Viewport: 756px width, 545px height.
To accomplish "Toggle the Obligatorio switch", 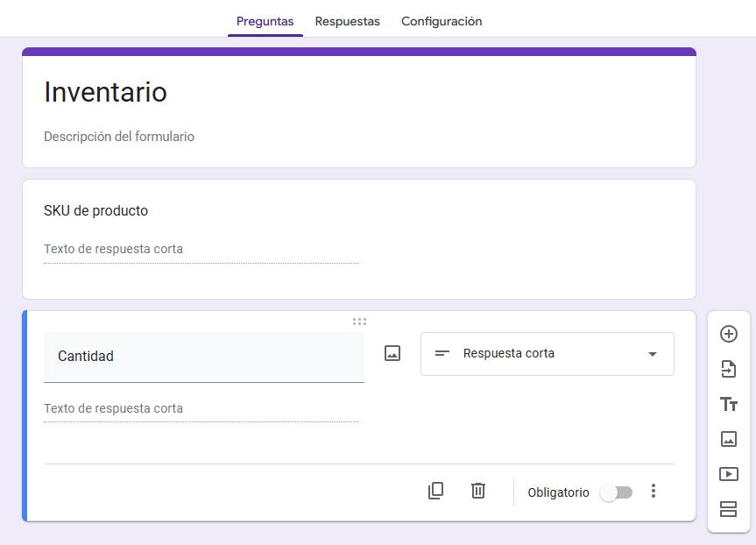I will click(x=616, y=492).
